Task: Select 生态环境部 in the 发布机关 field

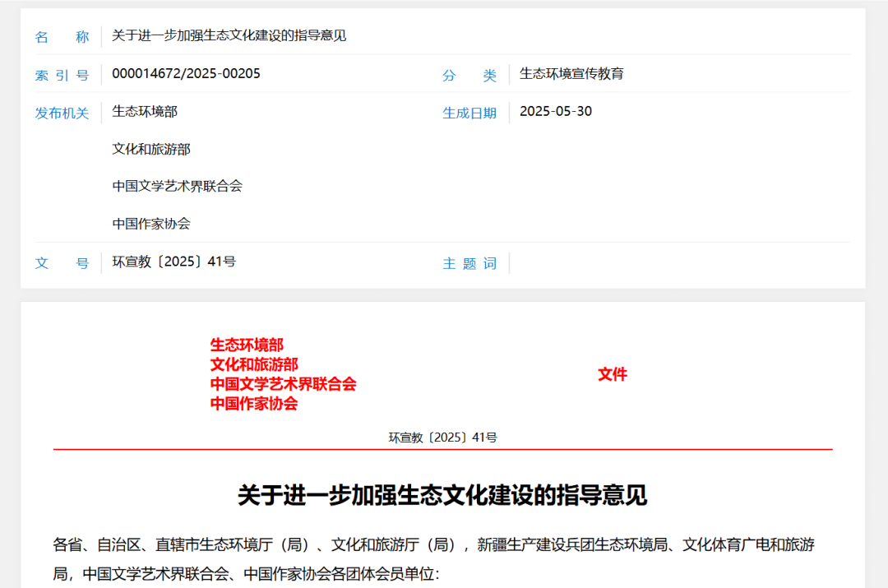Action: tap(145, 112)
